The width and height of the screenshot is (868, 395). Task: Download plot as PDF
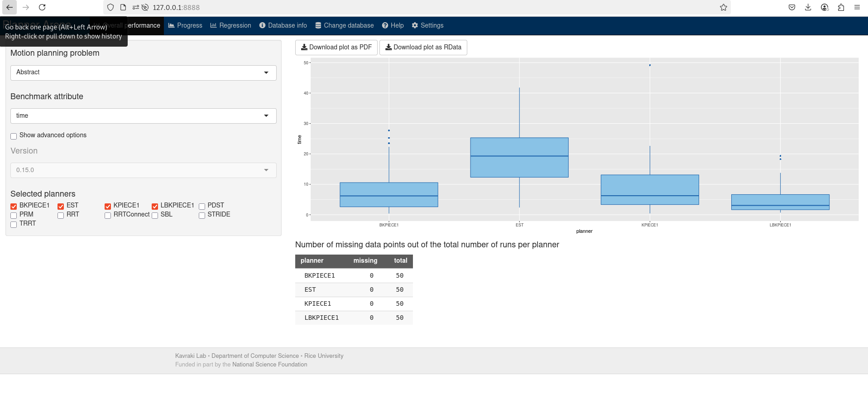[336, 48]
